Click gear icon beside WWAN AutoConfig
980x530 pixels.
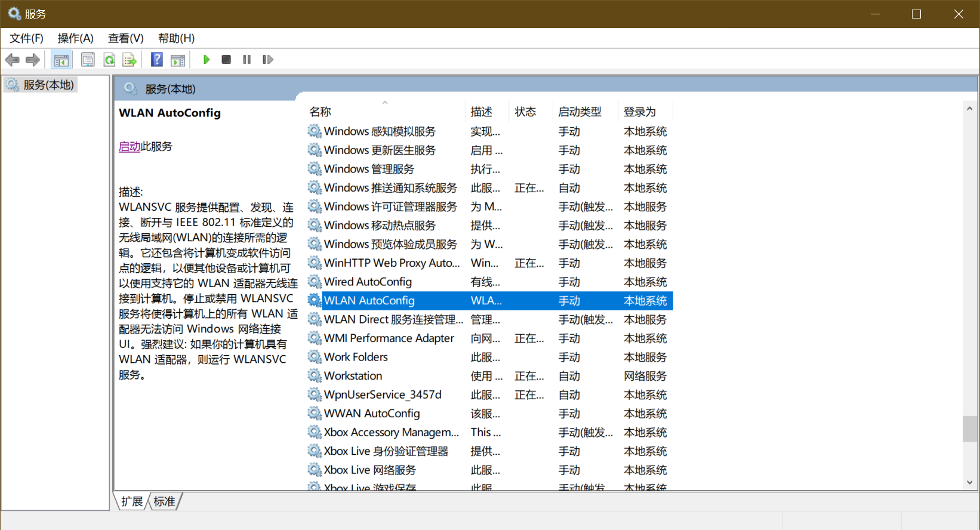pos(315,413)
